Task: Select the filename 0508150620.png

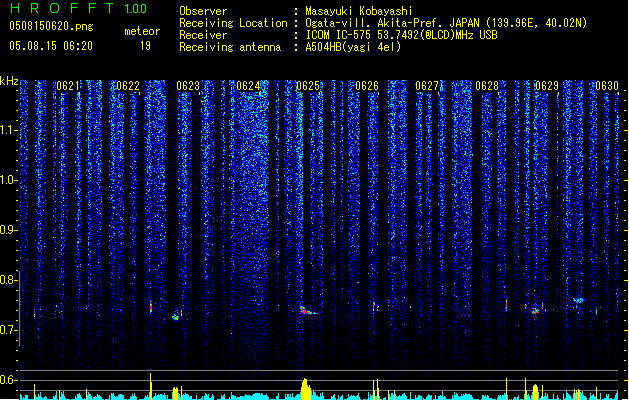Action: pos(51,26)
